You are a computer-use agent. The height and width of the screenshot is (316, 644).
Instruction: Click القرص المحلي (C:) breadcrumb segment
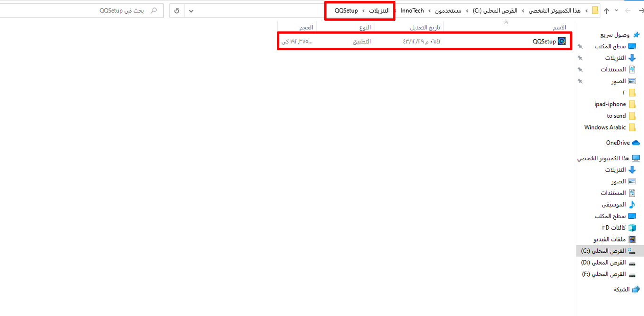[x=495, y=10]
